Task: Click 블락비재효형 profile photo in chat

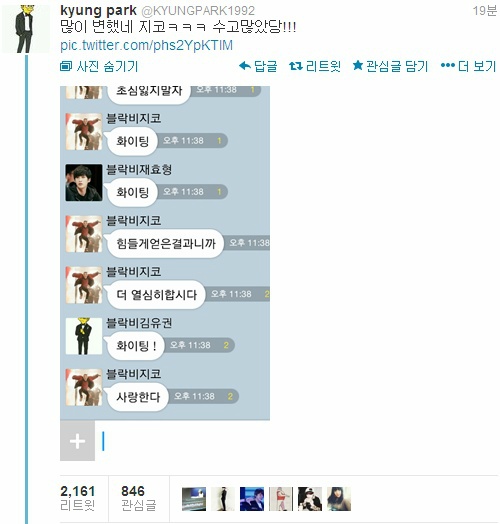Action: click(x=84, y=183)
